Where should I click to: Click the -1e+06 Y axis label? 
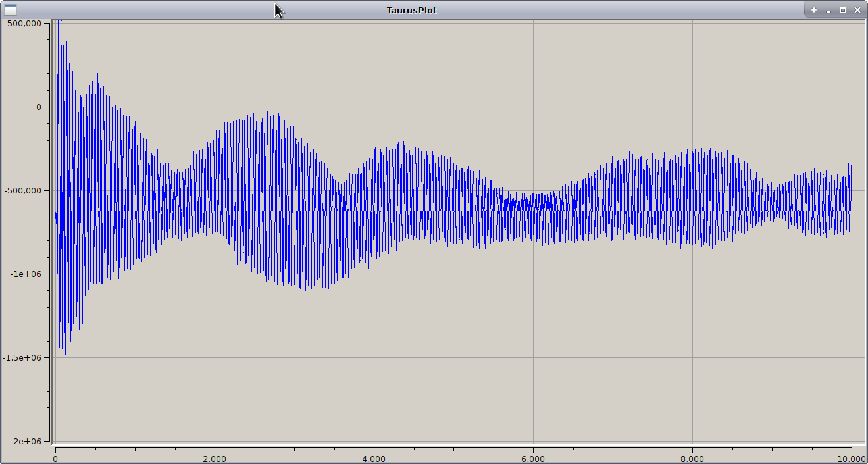tap(26, 274)
